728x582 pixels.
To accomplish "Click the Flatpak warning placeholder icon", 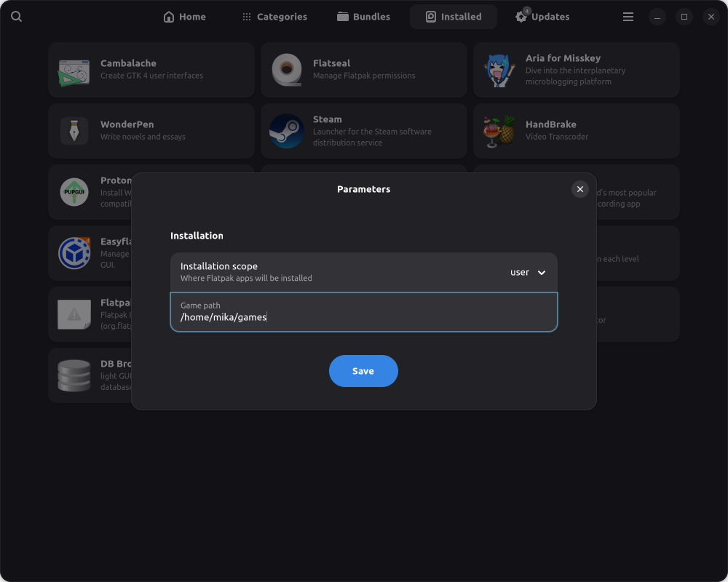I will (74, 314).
